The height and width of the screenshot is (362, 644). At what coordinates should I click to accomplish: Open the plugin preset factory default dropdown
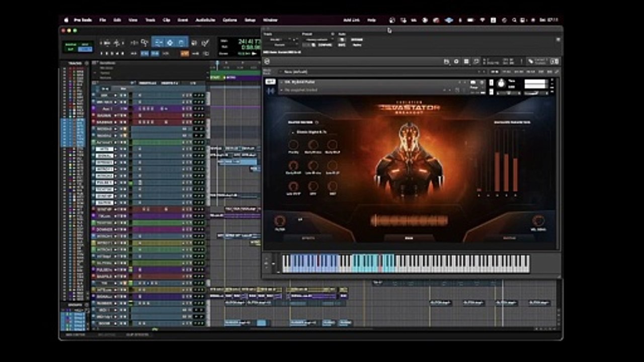tap(318, 39)
